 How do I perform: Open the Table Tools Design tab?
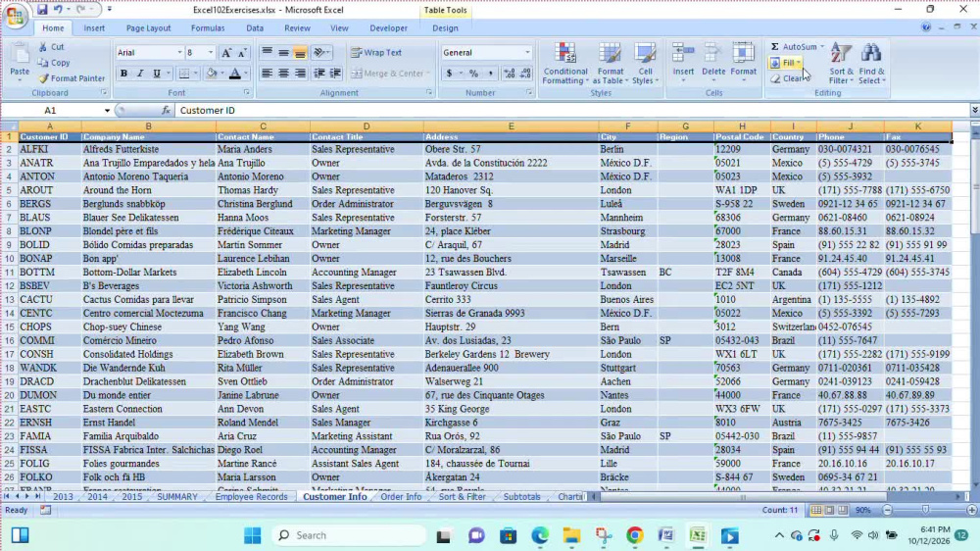(x=445, y=28)
